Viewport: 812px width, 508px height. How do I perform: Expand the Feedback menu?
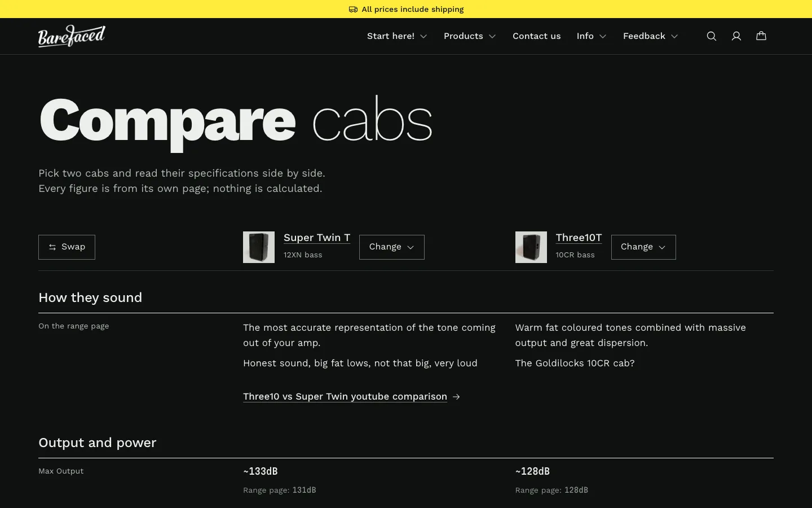pyautogui.click(x=650, y=36)
